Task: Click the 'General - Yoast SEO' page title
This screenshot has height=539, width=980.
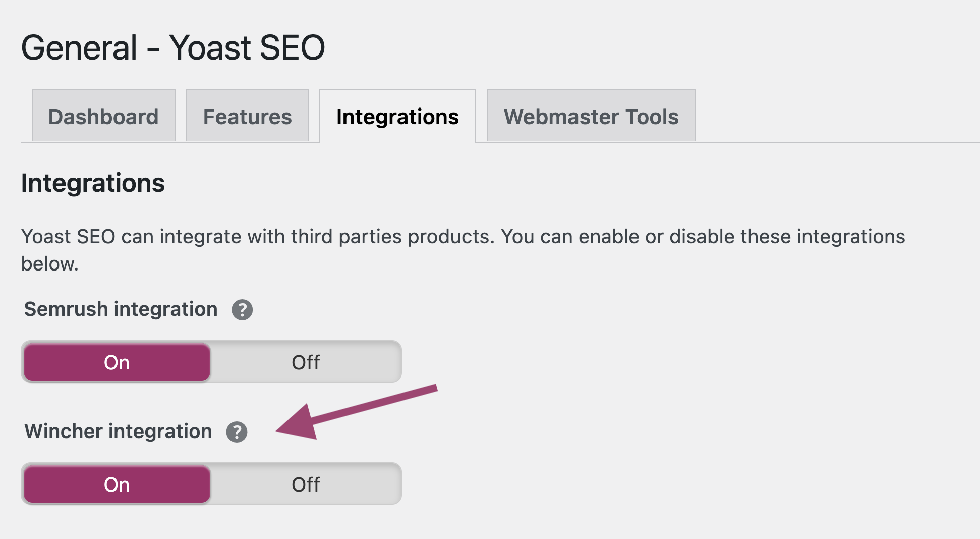Action: 173,48
